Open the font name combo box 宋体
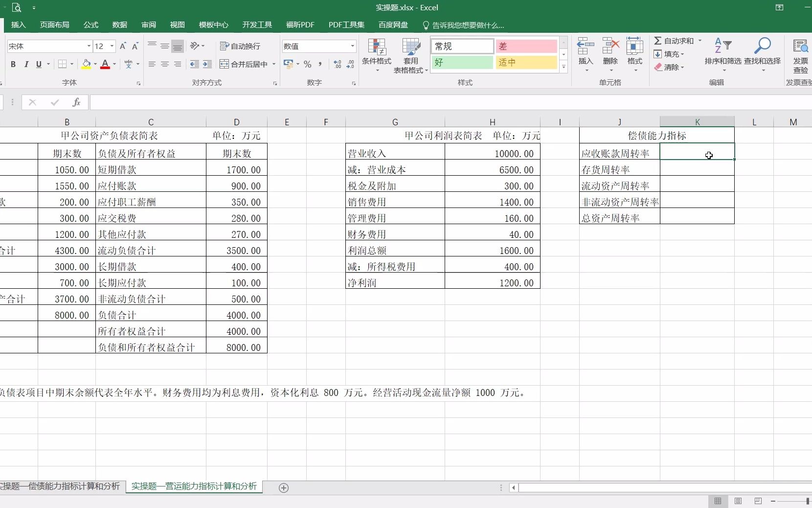Screen dimensions: 812x508 pyautogui.click(x=49, y=46)
